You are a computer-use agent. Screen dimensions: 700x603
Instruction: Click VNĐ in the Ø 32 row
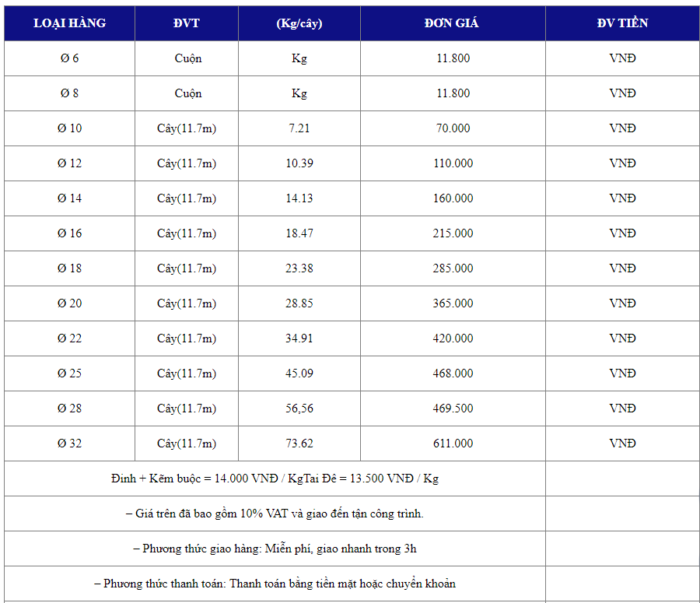click(x=622, y=443)
